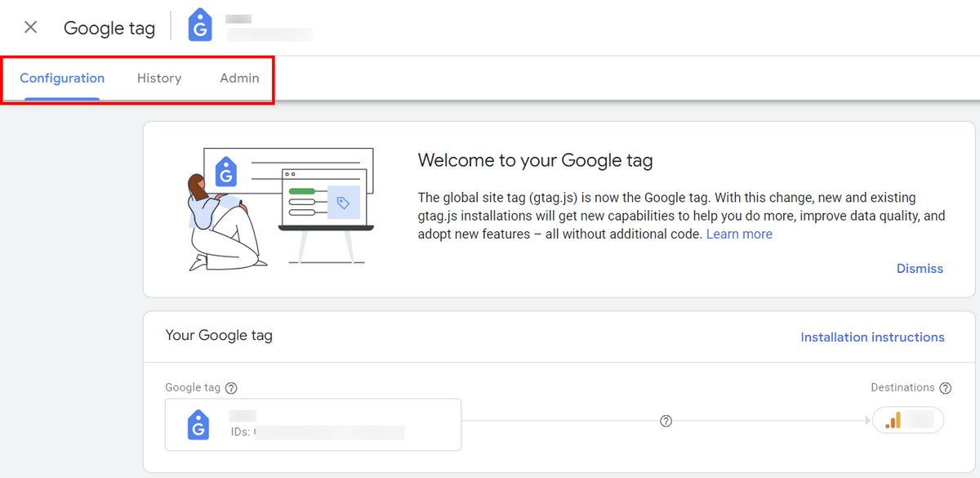Click the welcome illustration
The image size is (980, 478).
pyautogui.click(x=281, y=209)
